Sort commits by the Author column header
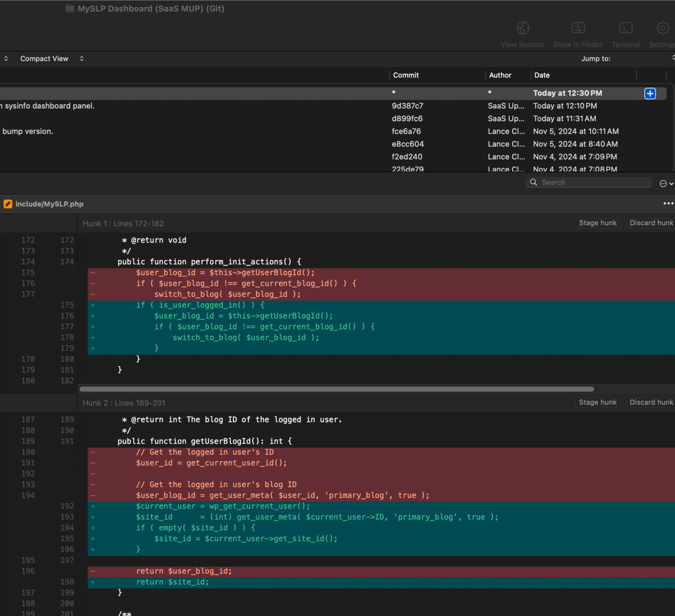 (x=501, y=75)
